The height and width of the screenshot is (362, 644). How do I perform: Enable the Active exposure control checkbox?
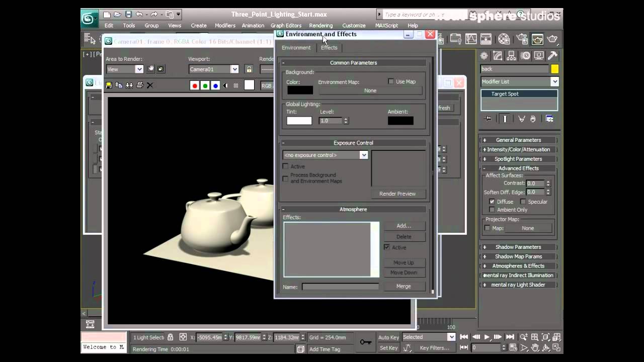[x=286, y=166]
